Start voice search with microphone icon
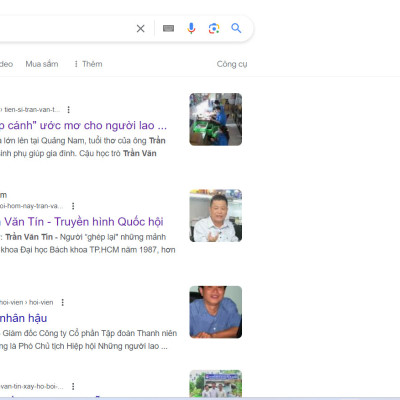This screenshot has width=400, height=400. pos(191,29)
